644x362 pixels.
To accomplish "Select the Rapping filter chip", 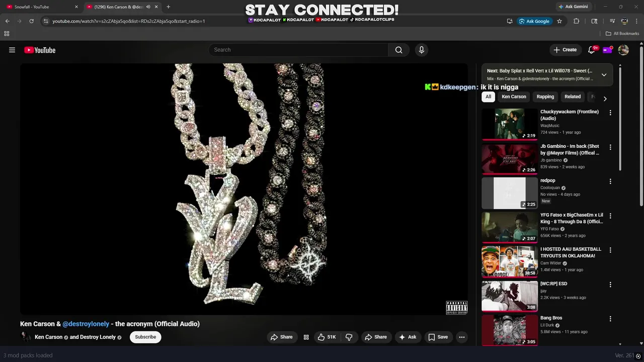I will 545,97.
